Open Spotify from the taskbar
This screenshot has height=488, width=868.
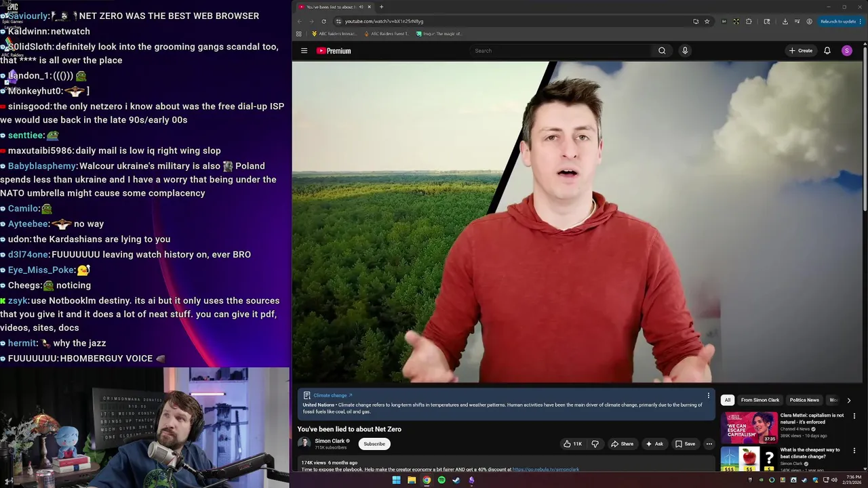coord(441,480)
